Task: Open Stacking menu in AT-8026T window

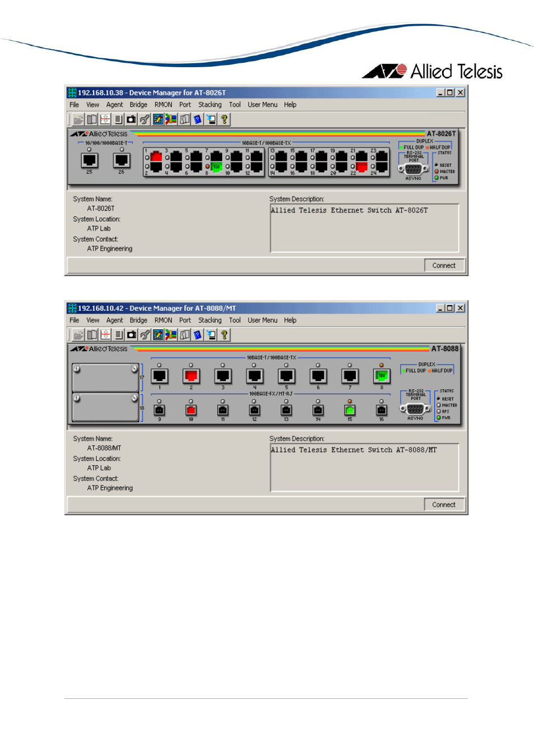Action: (210, 105)
